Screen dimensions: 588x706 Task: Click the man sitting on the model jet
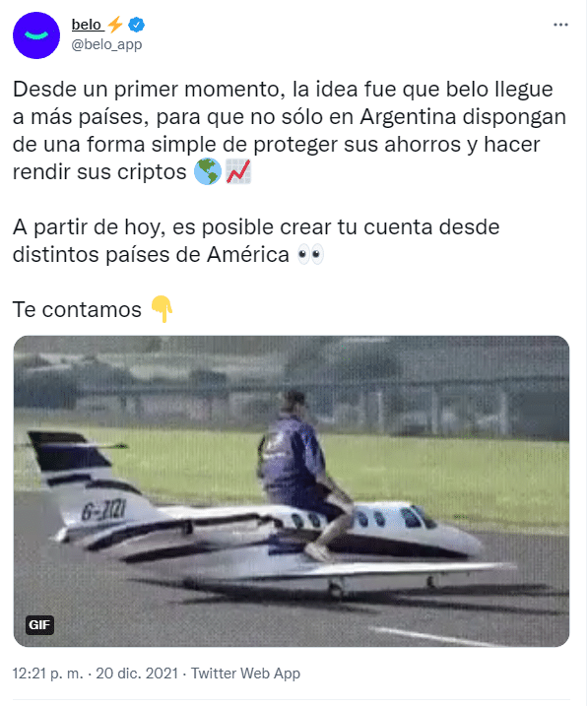[302, 475]
